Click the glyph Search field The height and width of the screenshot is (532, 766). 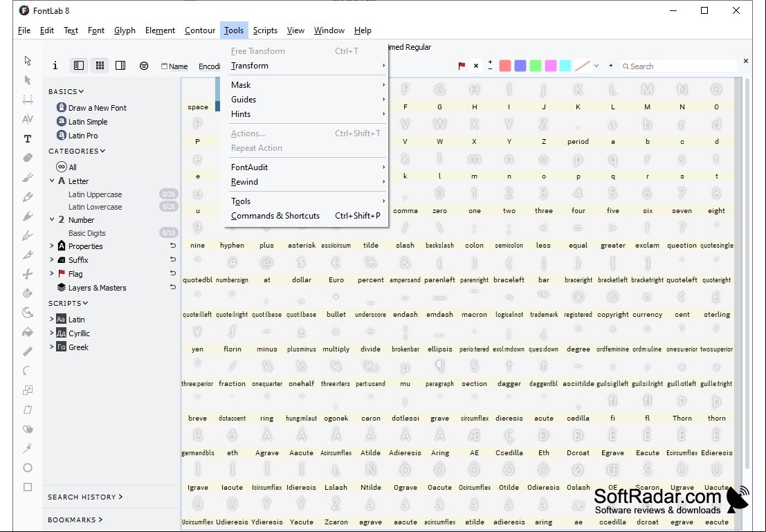(x=678, y=66)
